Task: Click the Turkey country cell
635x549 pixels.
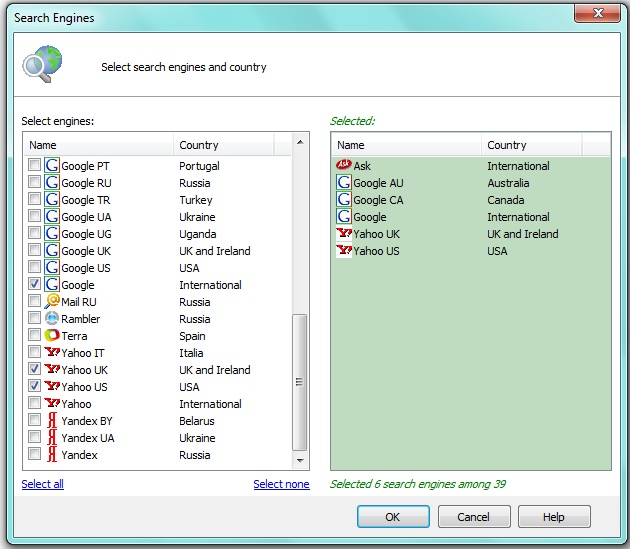Action: [x=196, y=200]
